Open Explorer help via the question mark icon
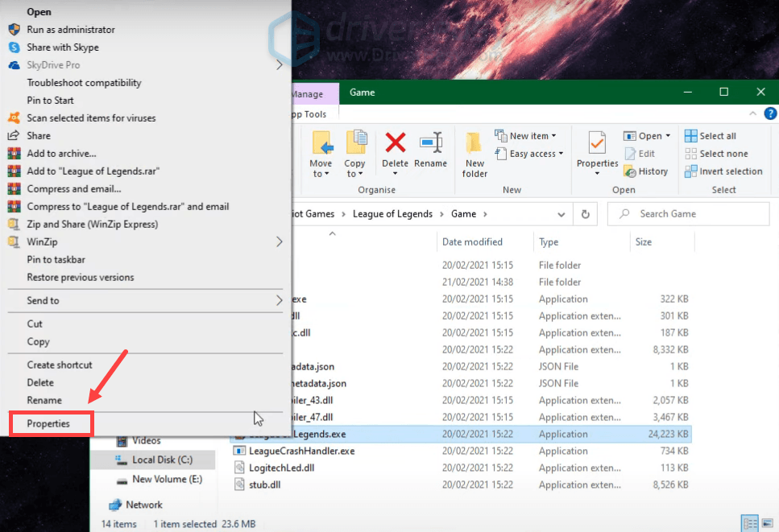 pos(770,113)
